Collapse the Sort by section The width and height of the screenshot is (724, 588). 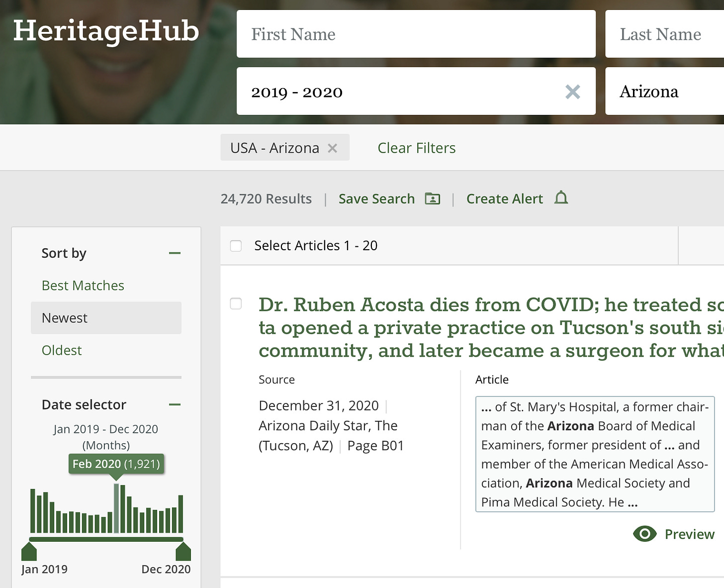(x=175, y=253)
